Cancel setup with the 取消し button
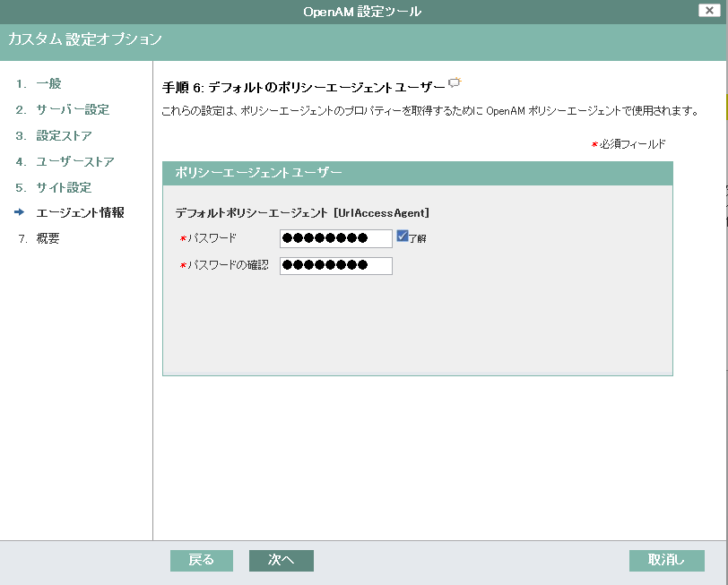728x585 pixels. point(666,560)
